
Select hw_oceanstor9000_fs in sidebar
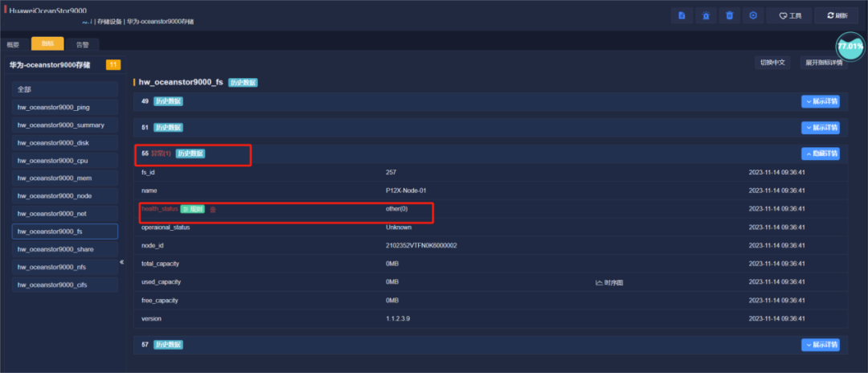pos(65,232)
